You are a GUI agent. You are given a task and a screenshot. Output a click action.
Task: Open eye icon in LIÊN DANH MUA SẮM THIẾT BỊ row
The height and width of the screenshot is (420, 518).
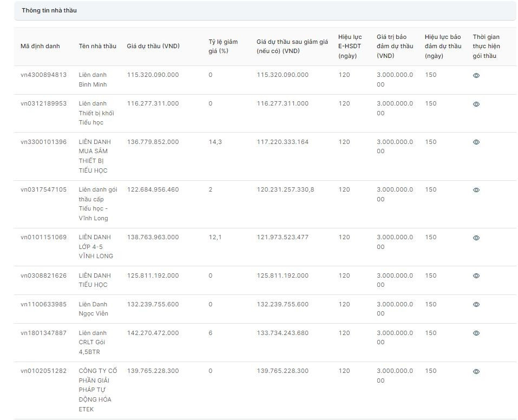click(x=476, y=142)
